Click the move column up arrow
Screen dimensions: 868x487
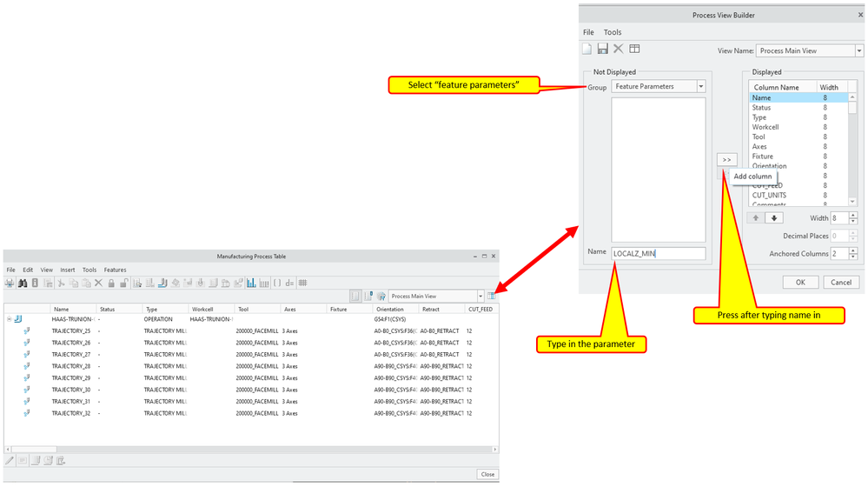point(756,217)
